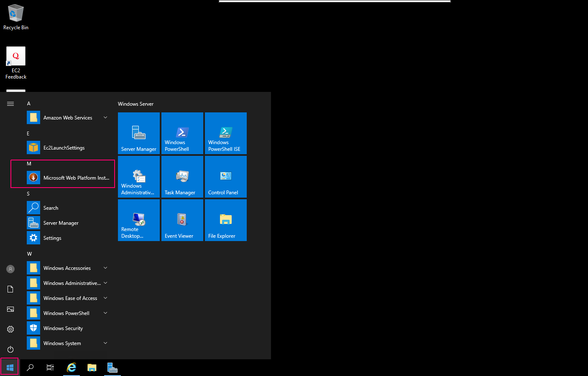Screen dimensions: 588x376
Task: Click the Windows Server tile group title
Action: click(135, 104)
